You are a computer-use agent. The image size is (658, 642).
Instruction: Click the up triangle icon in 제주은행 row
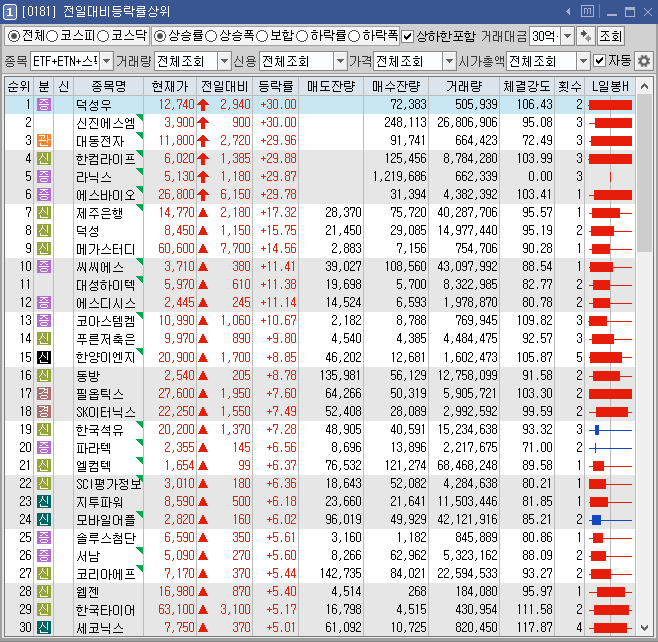203,213
